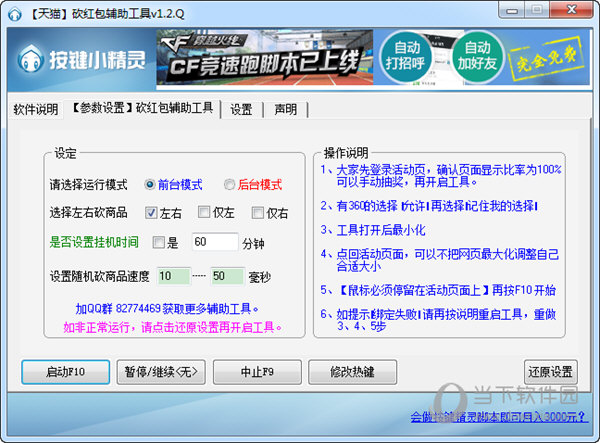Image resolution: width=600 pixels, height=443 pixels.
Task: Click the minimum speed field showing 10
Action: point(173,276)
